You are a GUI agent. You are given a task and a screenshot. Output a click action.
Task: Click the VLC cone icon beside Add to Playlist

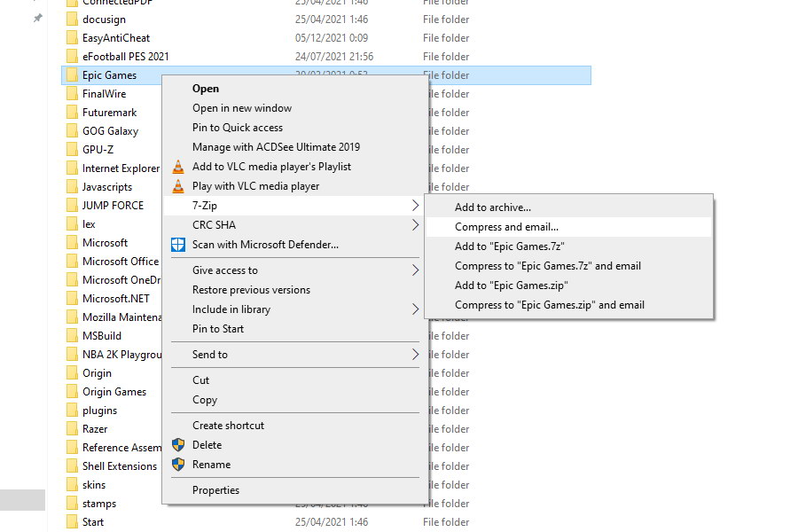[x=178, y=167]
